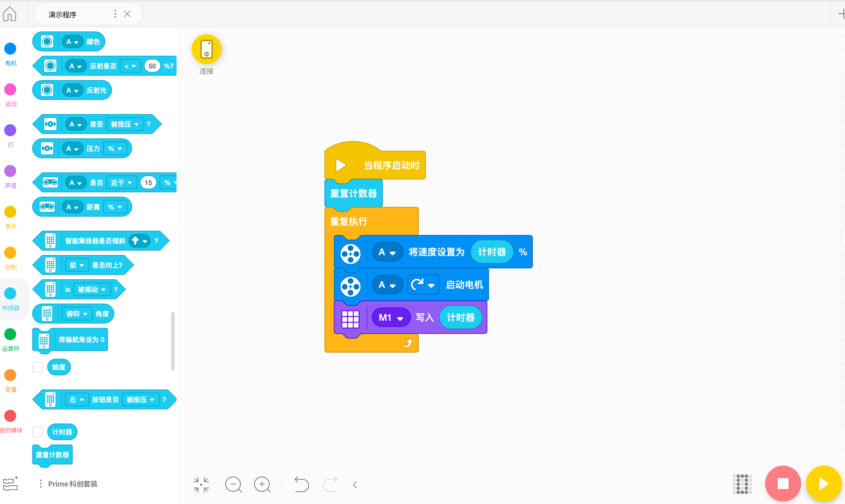Open the 我的模块 category
The height and width of the screenshot is (504, 845).
tap(11, 421)
